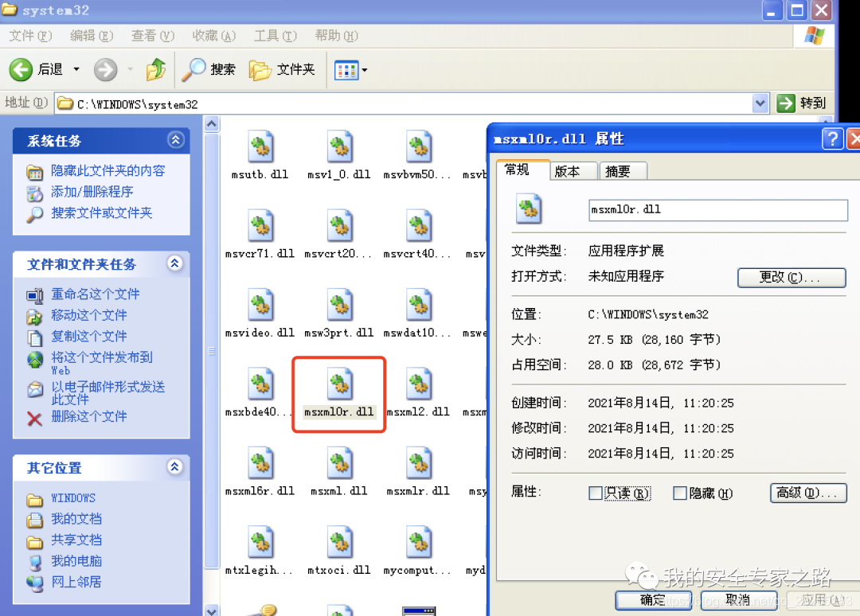860x616 pixels.
Task: Open the back button history dropdown arrow
Action: [76, 69]
